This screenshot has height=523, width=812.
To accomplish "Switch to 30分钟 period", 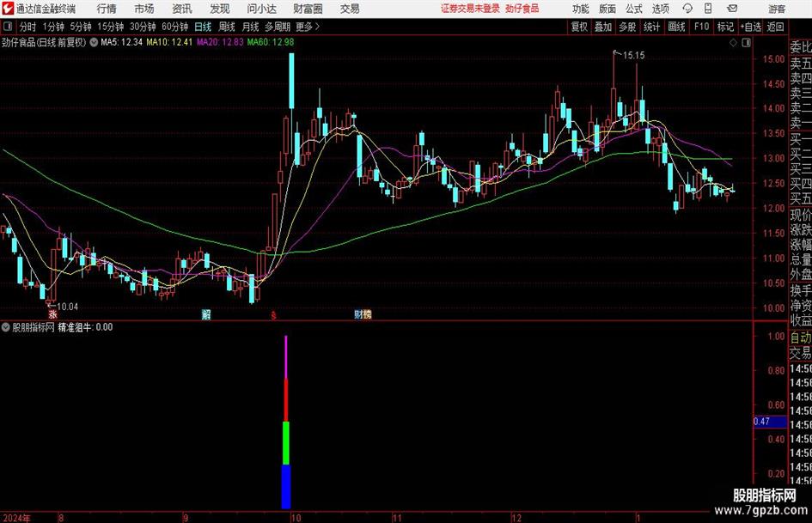I will click(143, 27).
